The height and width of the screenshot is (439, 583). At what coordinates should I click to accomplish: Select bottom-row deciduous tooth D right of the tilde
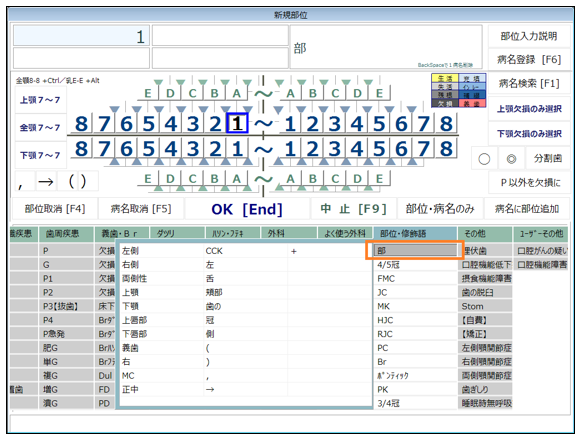357,179
